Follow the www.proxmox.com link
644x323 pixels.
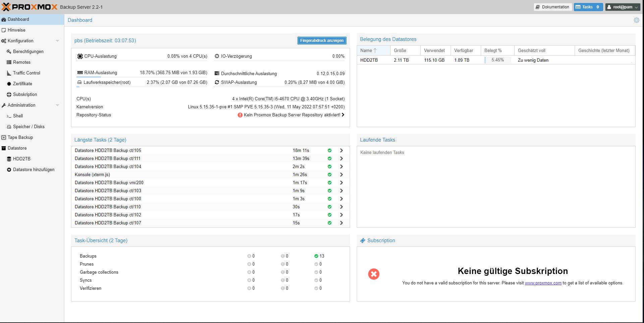click(x=543, y=283)
